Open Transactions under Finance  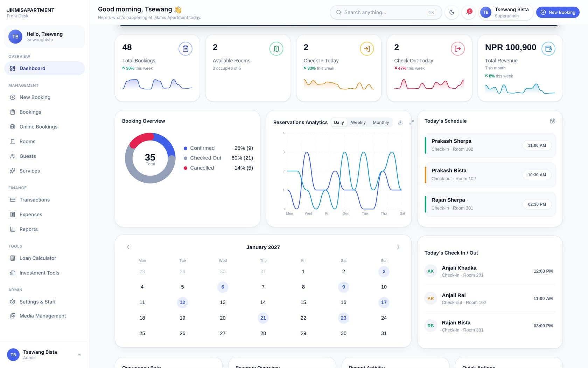44,200
